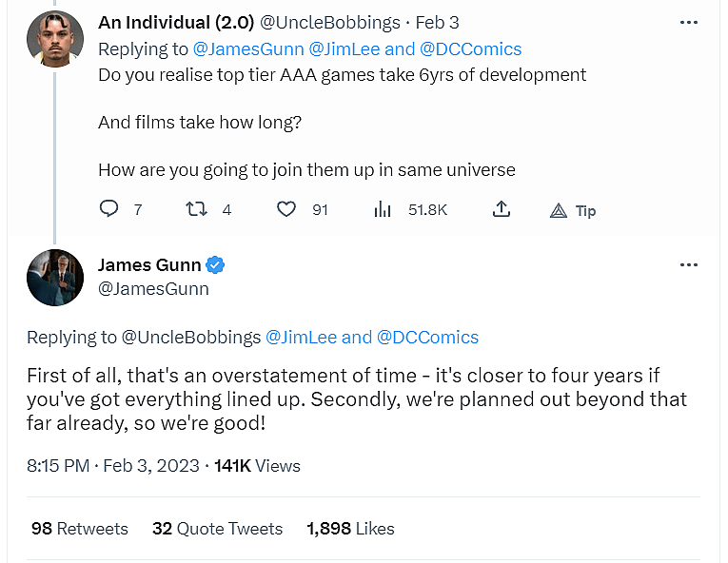The image size is (728, 563).
Task: Like the UncleBobbings tweet with heart icon
Action: tap(286, 209)
